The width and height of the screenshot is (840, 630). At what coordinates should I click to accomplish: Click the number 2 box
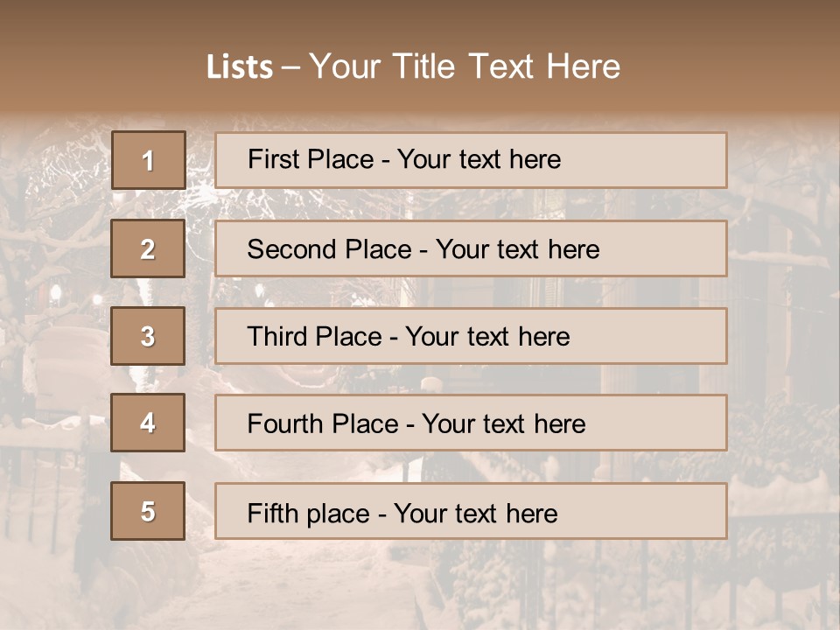pyautogui.click(x=148, y=248)
